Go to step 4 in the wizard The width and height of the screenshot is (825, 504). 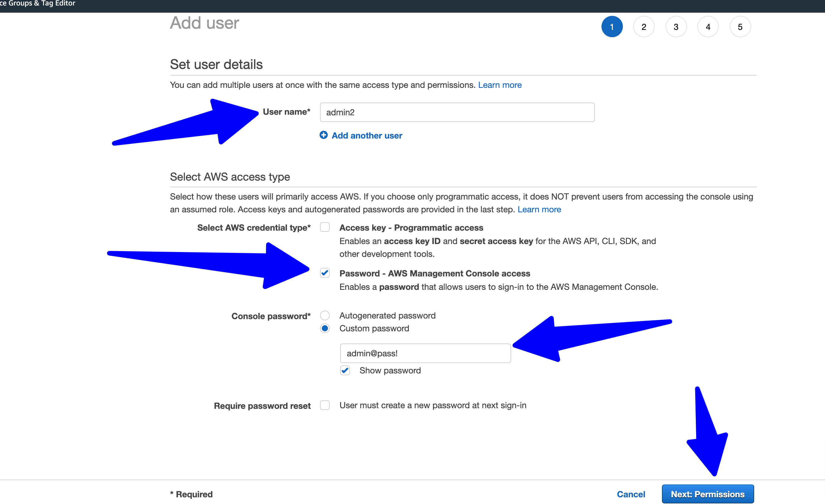click(708, 27)
